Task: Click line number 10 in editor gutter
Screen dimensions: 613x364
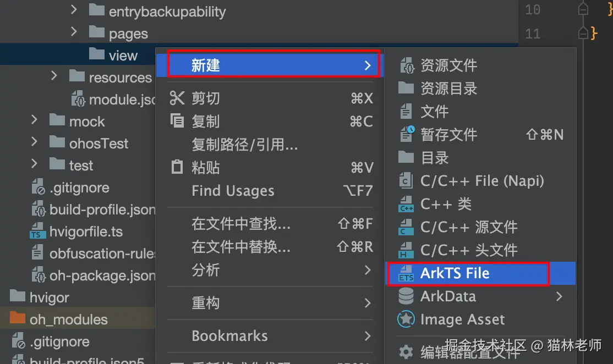Action: coord(533,10)
